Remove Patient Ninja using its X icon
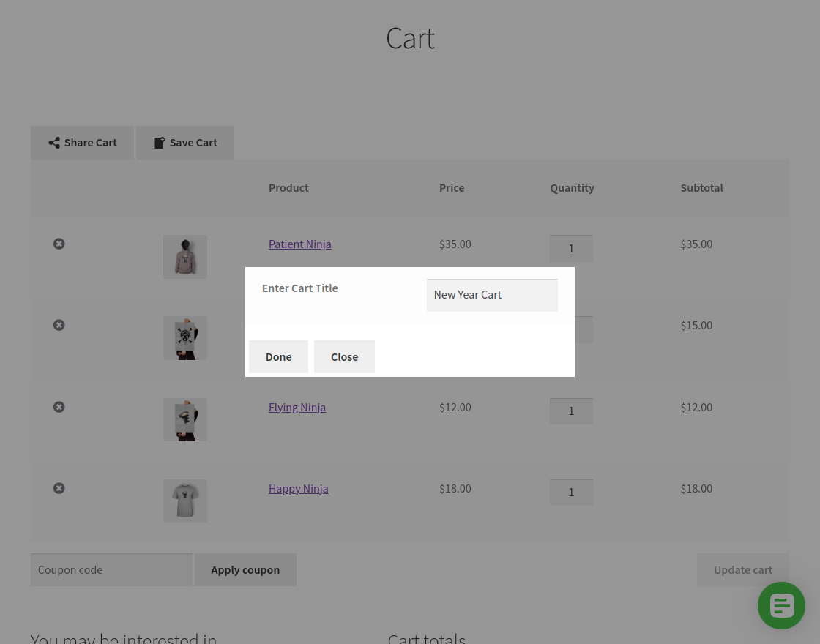Screen dimensions: 820x644 [x=59, y=244]
